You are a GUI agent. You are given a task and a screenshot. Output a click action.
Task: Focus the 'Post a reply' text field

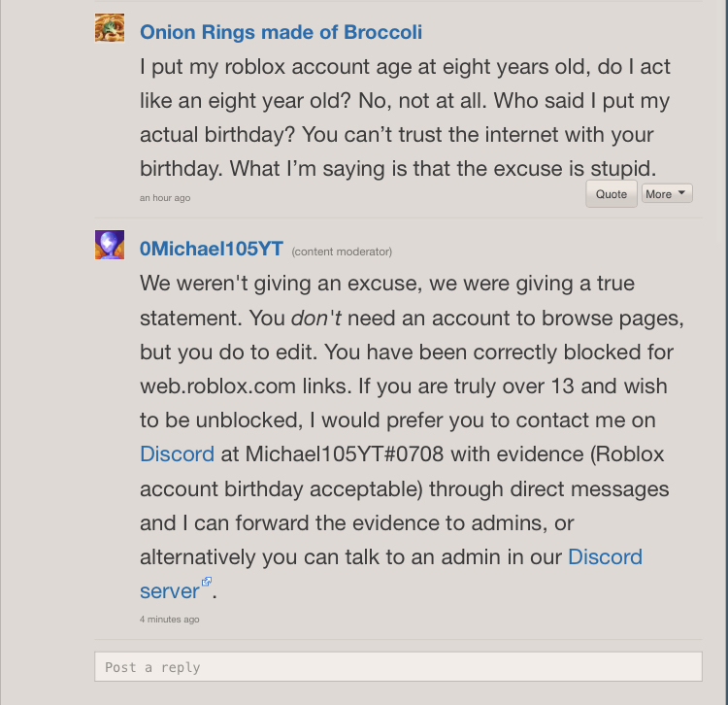tap(398, 667)
